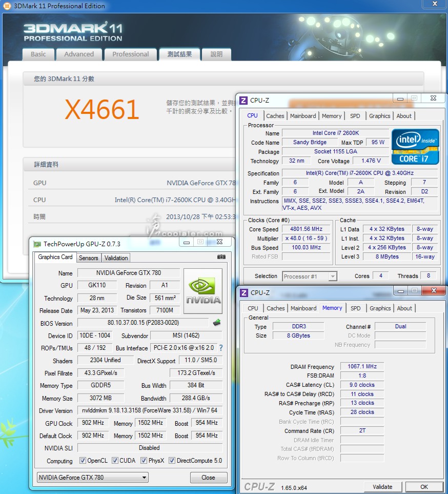Minimize the GPU-Z window
448x494 pixels.
click(x=187, y=242)
